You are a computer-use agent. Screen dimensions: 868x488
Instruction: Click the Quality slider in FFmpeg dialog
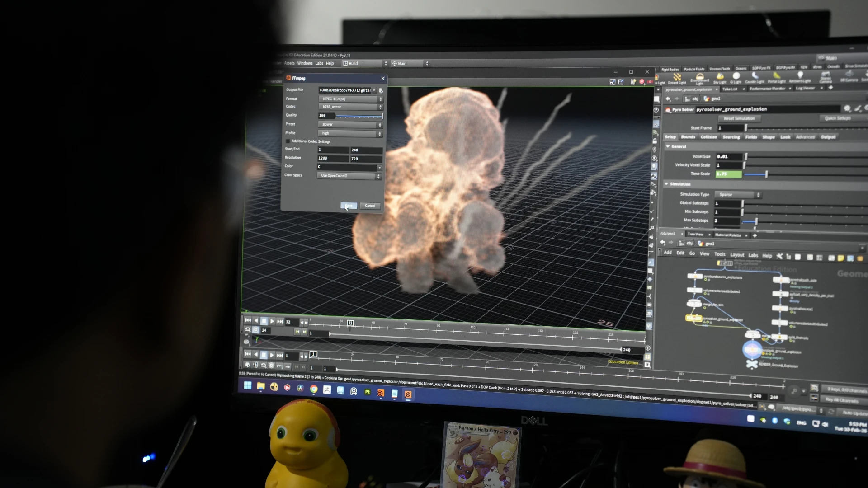click(359, 116)
